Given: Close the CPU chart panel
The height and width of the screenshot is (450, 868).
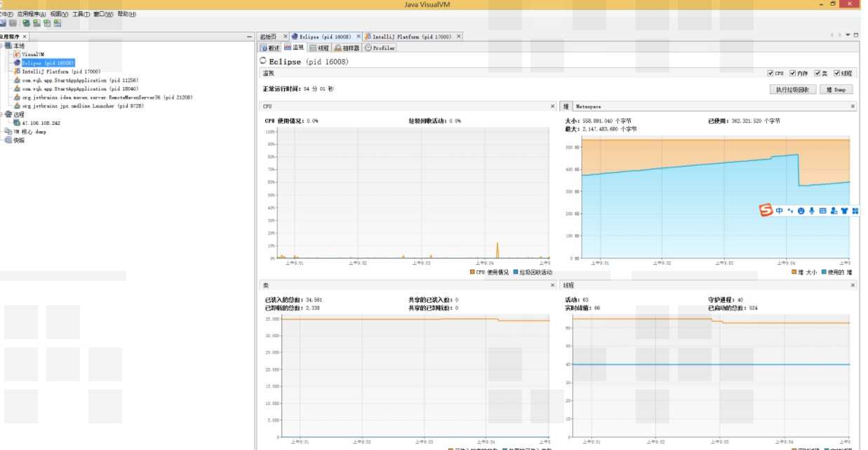Looking at the screenshot, I should tap(552, 107).
